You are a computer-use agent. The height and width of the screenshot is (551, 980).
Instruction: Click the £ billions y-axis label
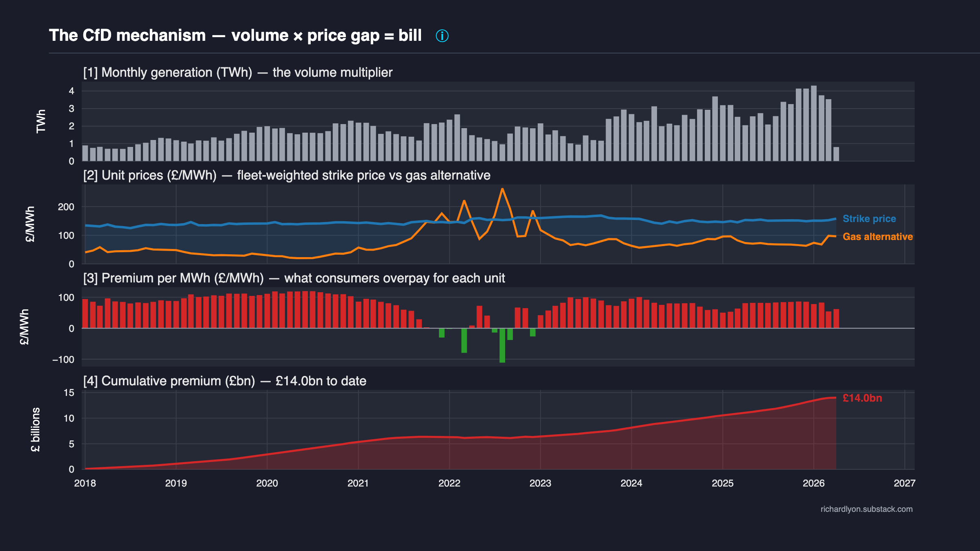36,430
